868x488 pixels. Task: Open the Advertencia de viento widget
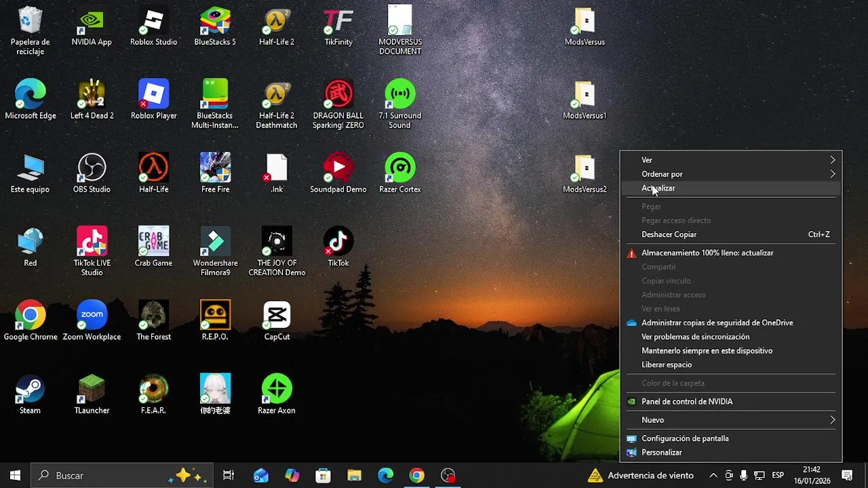(641, 476)
